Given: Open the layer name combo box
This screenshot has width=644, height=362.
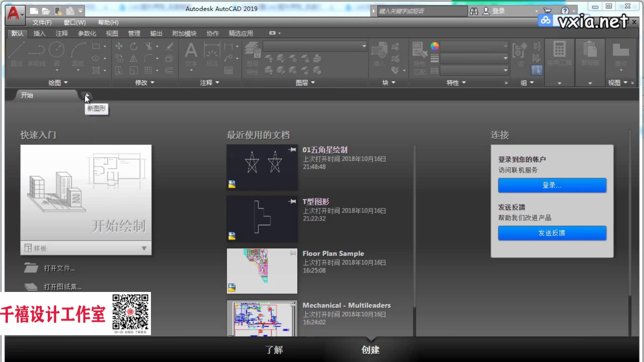Looking at the screenshot, I should pyautogui.click(x=315, y=46).
